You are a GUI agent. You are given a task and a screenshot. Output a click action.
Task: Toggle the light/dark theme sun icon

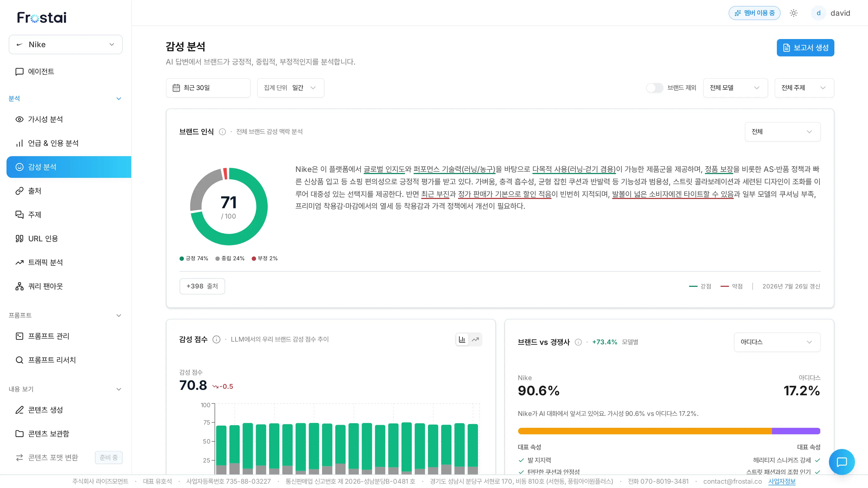pyautogui.click(x=793, y=13)
